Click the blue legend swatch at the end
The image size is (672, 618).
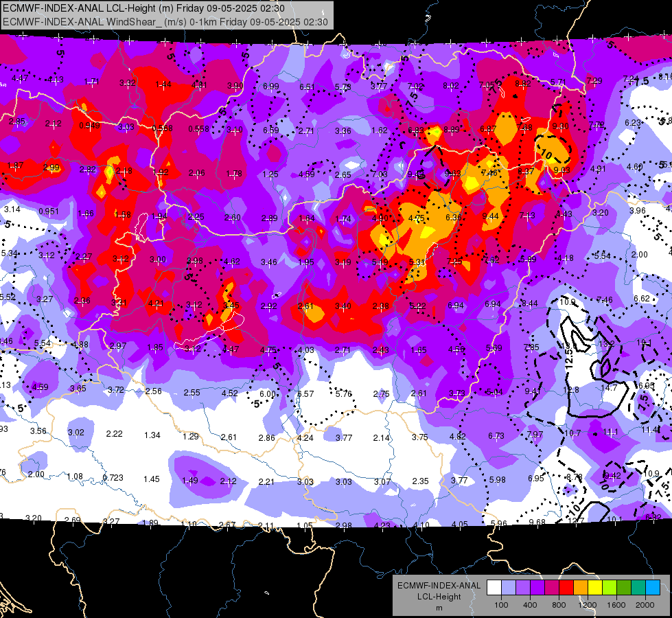tap(653, 588)
